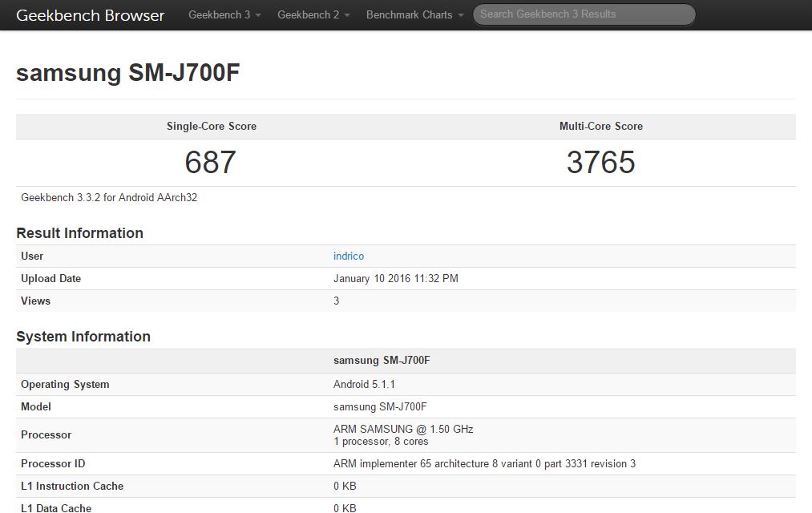Open the Benchmark Charts dropdown
The image size is (812, 513).
414,14
